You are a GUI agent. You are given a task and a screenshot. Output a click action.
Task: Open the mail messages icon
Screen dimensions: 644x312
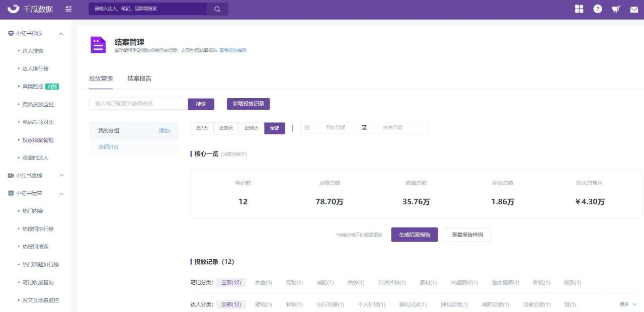coord(634,10)
